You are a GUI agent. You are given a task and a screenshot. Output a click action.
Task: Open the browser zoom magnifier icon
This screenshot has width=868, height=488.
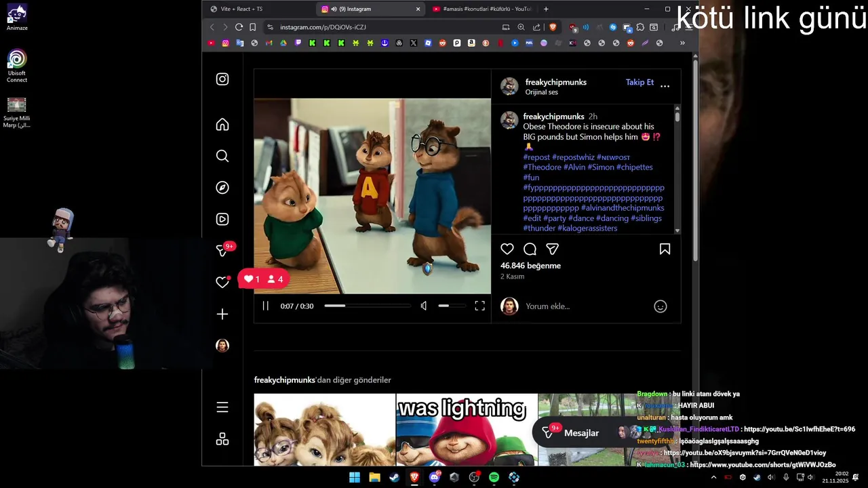tap(521, 27)
